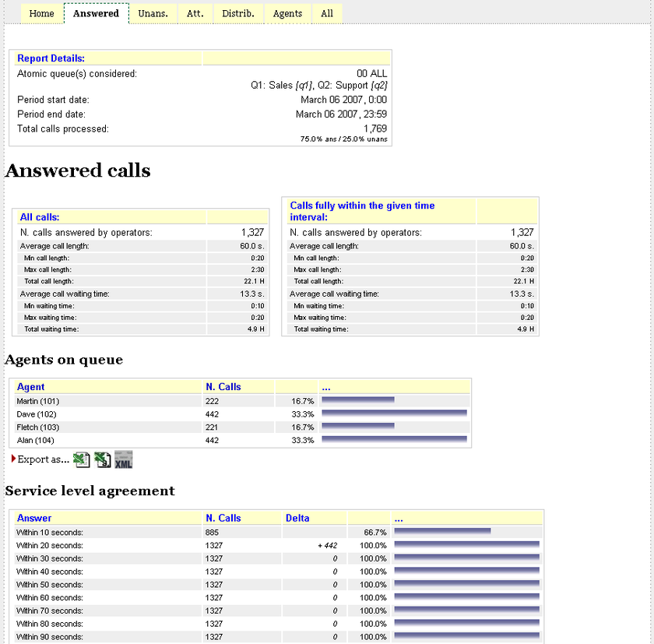Click the red arrow beside Export as
This screenshot has height=644, width=654.
coord(13,459)
